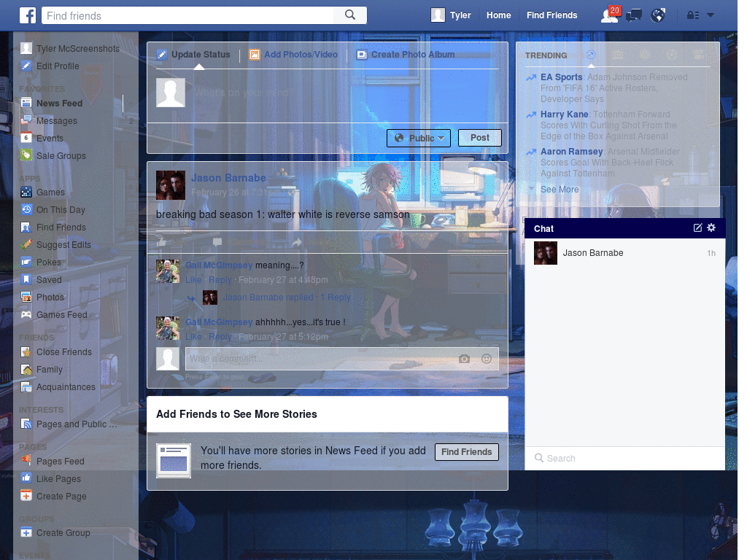
Task: Select the Create Photo Album tab
Action: pyautogui.click(x=406, y=55)
